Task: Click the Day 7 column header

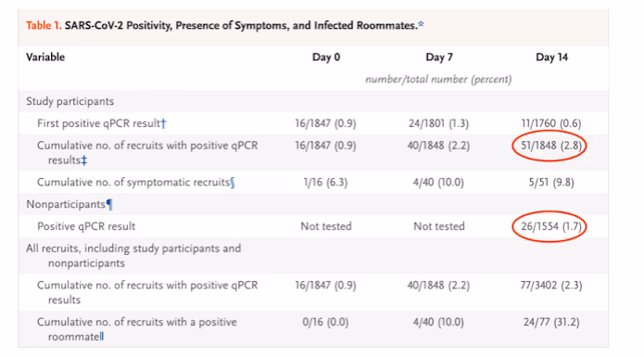Action: tap(439, 58)
